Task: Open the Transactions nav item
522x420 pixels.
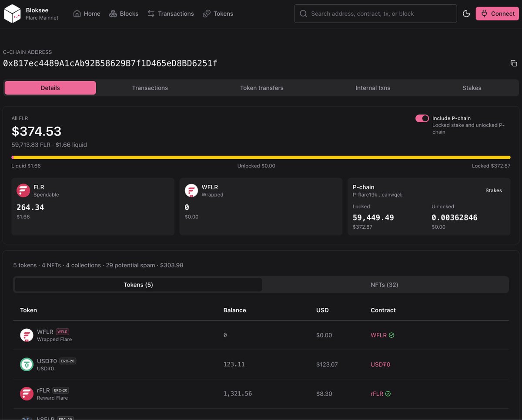Action: tap(171, 13)
